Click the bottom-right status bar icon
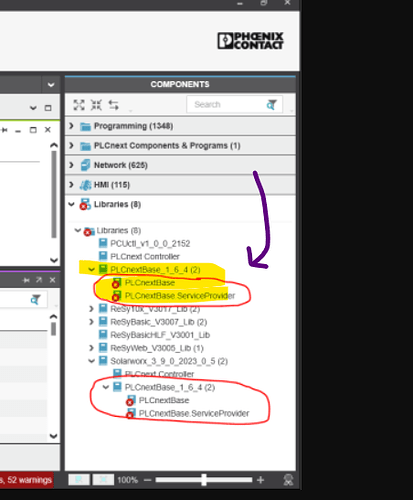 288,480
